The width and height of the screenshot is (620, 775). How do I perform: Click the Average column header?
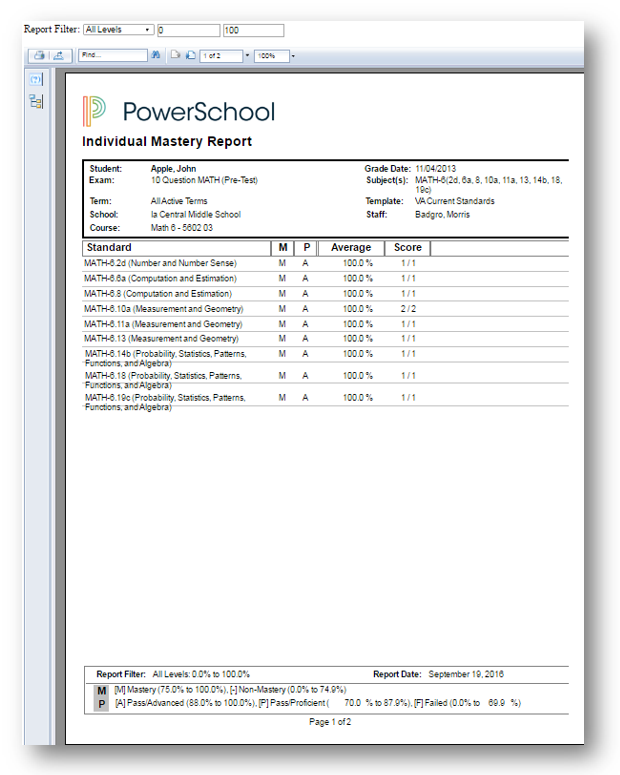pos(351,248)
